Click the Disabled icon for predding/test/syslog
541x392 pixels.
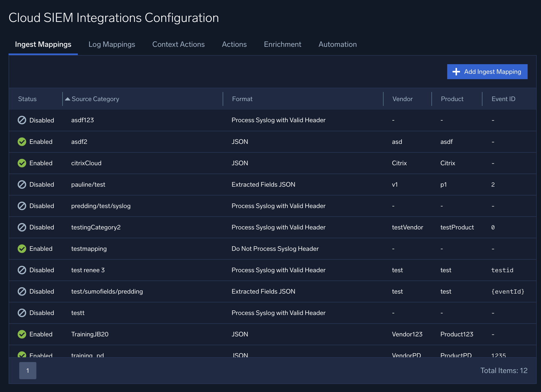click(x=22, y=206)
